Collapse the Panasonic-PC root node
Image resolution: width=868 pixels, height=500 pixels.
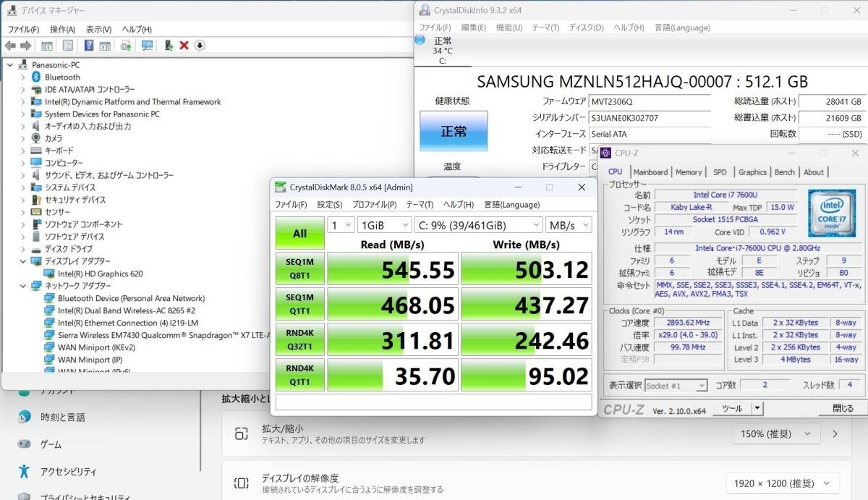coord(9,64)
